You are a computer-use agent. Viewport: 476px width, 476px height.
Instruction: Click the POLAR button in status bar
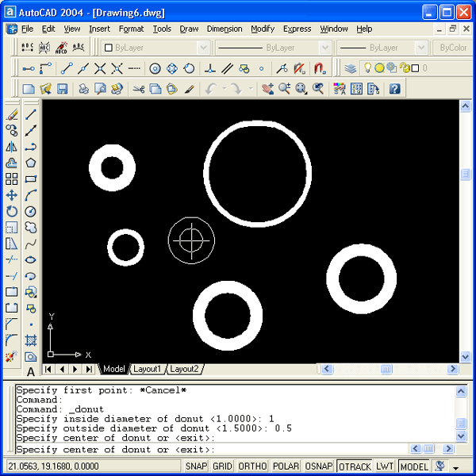tap(286, 466)
